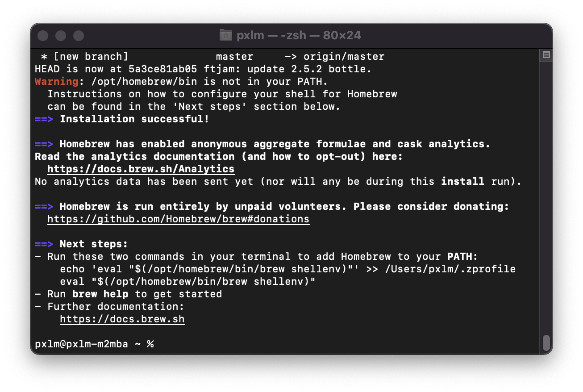Select the red 'Warning' text in output
Viewport: 583px width, 392px height.
point(55,81)
